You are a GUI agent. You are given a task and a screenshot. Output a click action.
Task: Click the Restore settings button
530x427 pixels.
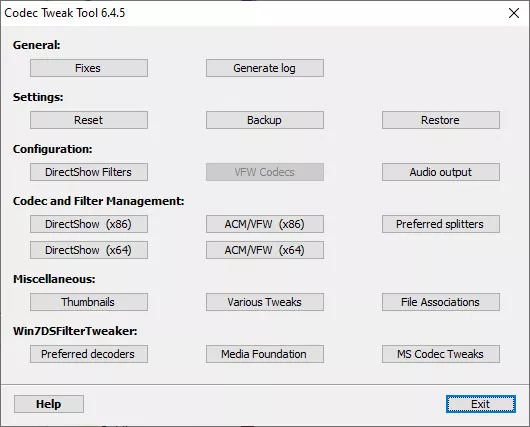coord(441,120)
